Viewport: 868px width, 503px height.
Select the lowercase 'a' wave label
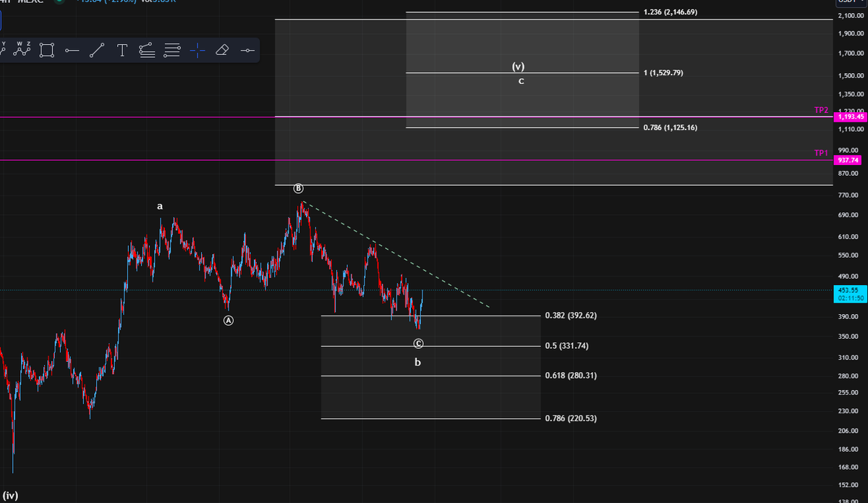coord(160,207)
